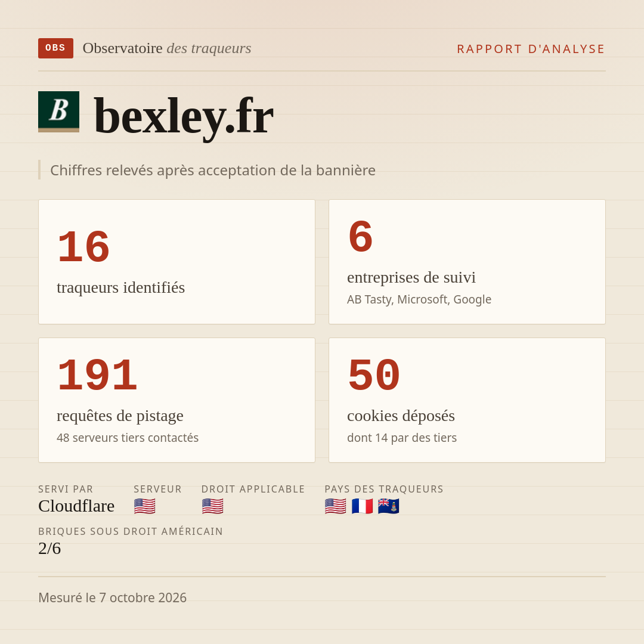Click the bexley.fr green B favicon
The height and width of the screenshot is (644, 644).
pyautogui.click(x=58, y=112)
